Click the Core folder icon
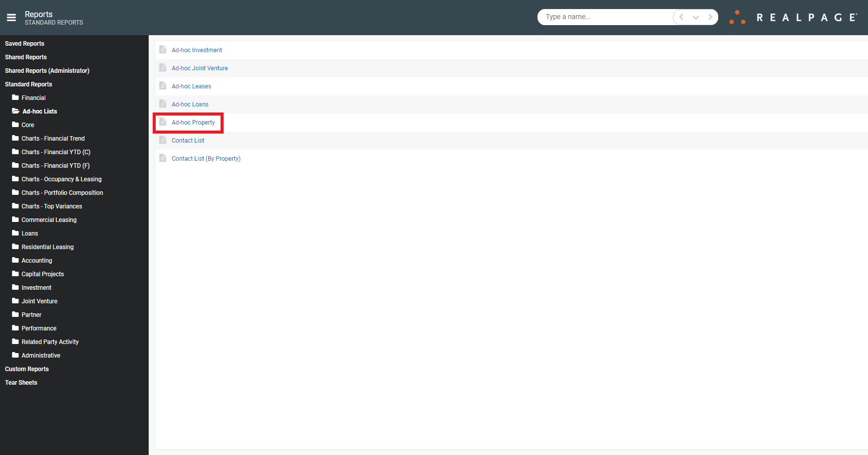 click(x=15, y=125)
